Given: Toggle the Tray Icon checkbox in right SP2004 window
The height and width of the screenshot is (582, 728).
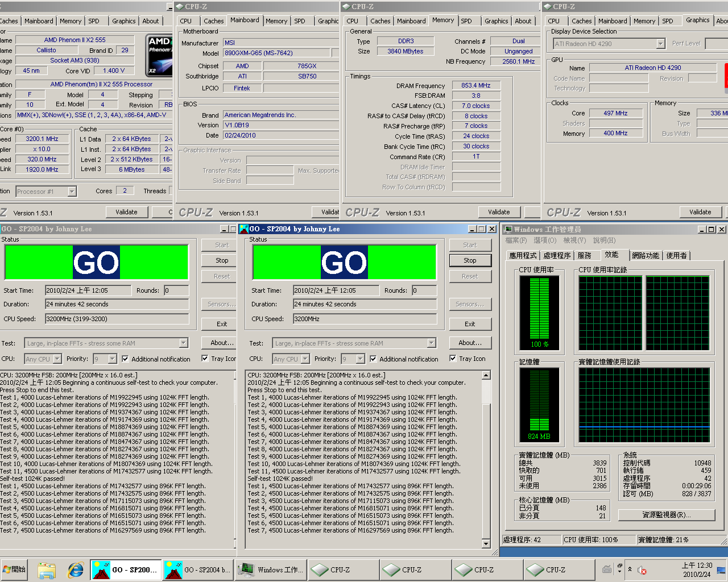Looking at the screenshot, I should coord(468,359).
